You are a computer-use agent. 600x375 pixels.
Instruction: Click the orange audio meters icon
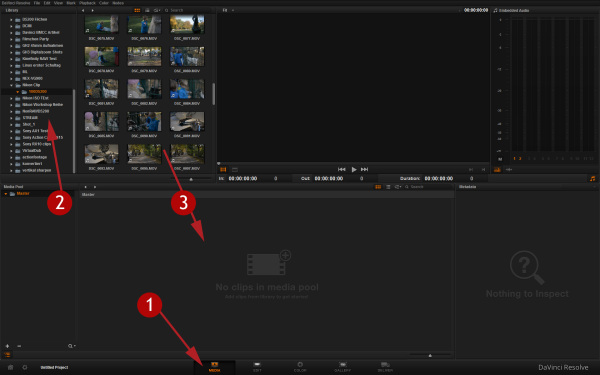pyautogui.click(x=497, y=170)
